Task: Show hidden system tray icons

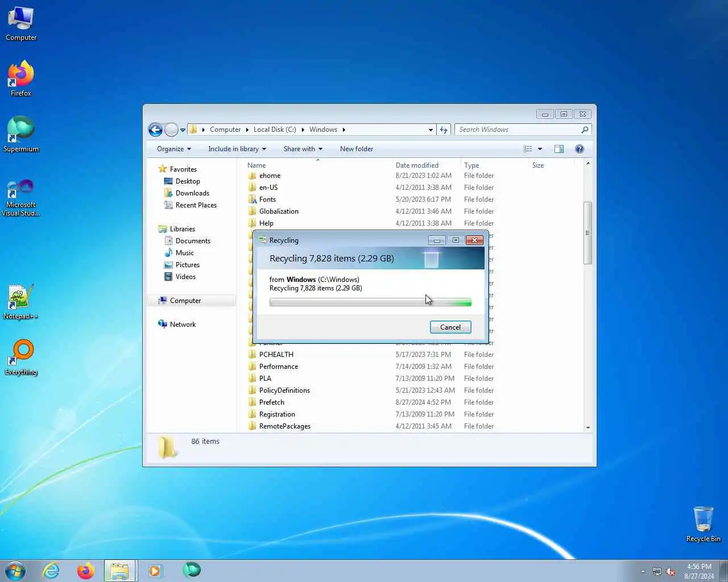Action: (643, 571)
